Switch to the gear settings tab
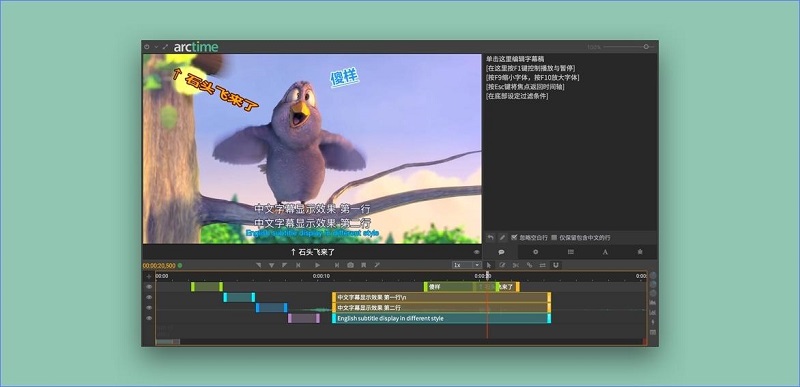This screenshot has height=387, width=800. pyautogui.click(x=536, y=252)
